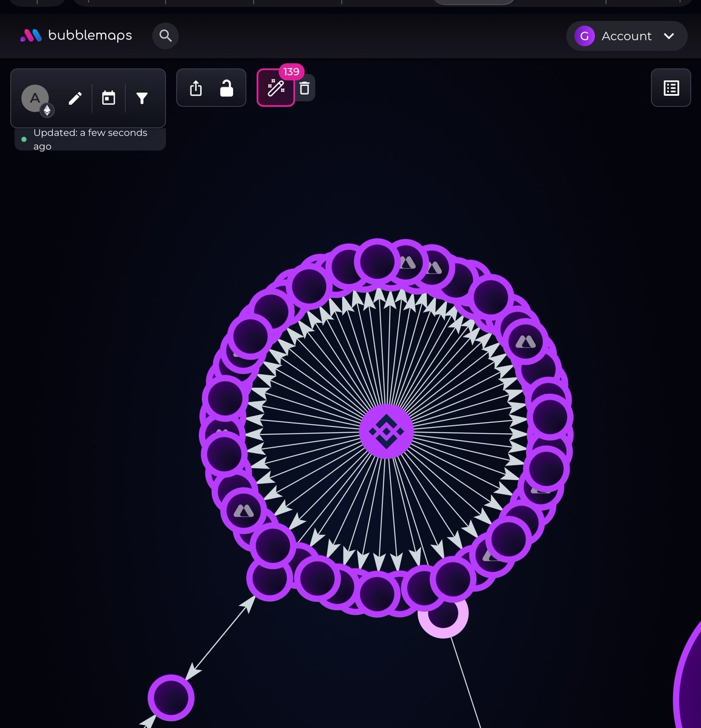The height and width of the screenshot is (728, 701).
Task: Click the A token avatar with Ethereum badge
Action: (x=36, y=99)
